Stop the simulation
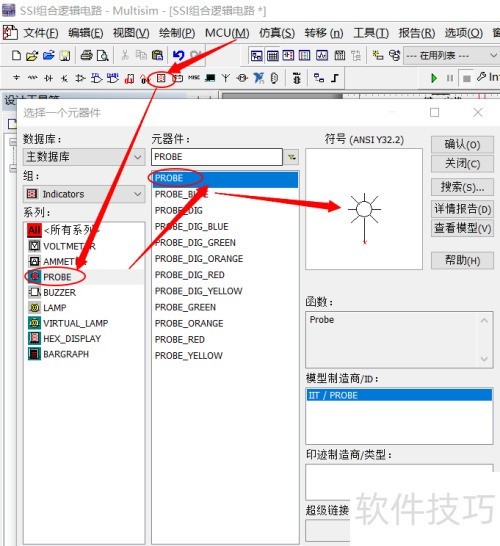This screenshot has width=500, height=546. pos(466,79)
